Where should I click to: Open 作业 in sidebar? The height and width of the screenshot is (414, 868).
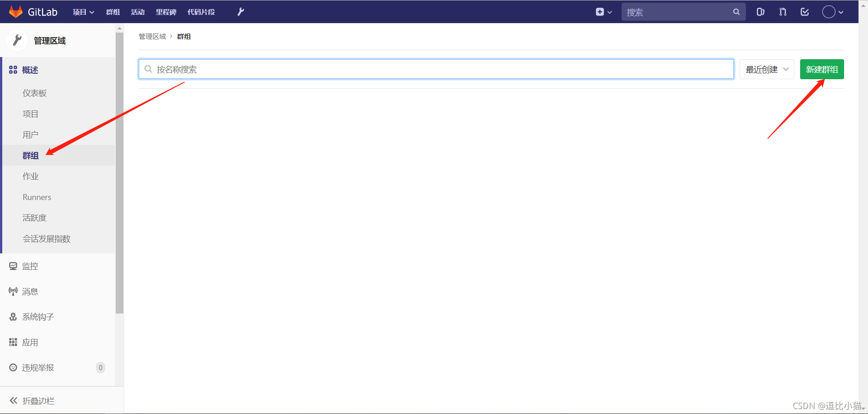[x=30, y=176]
